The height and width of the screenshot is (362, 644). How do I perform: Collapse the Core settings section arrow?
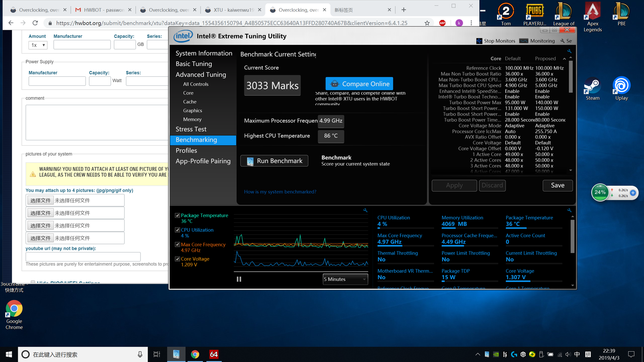[x=564, y=59]
